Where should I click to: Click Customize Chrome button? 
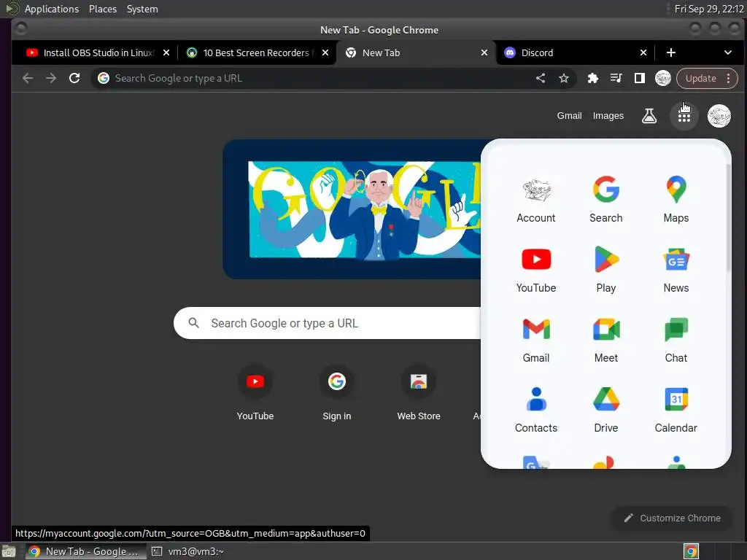coord(672,518)
